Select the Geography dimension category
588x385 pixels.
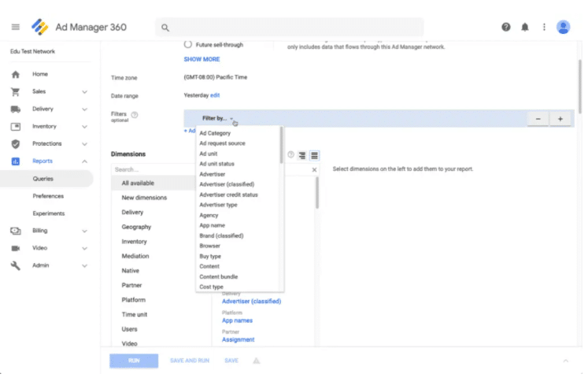click(136, 227)
